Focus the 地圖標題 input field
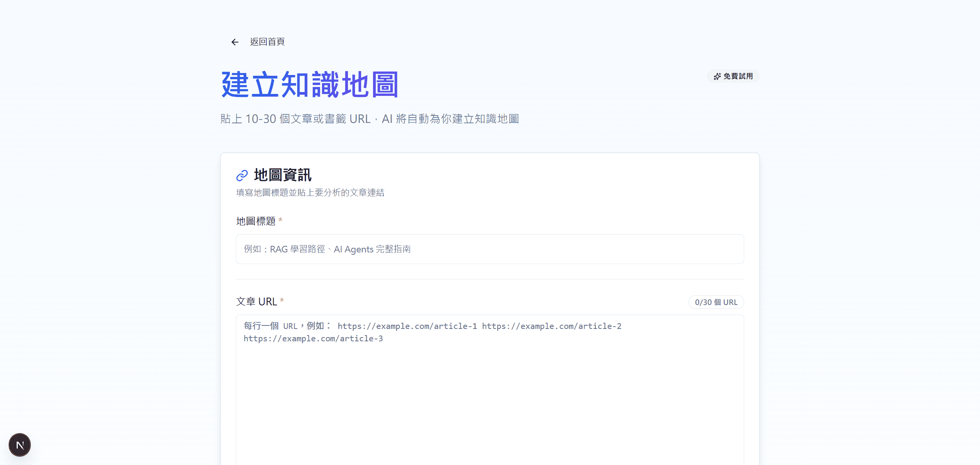This screenshot has height=465, width=980. tap(489, 249)
